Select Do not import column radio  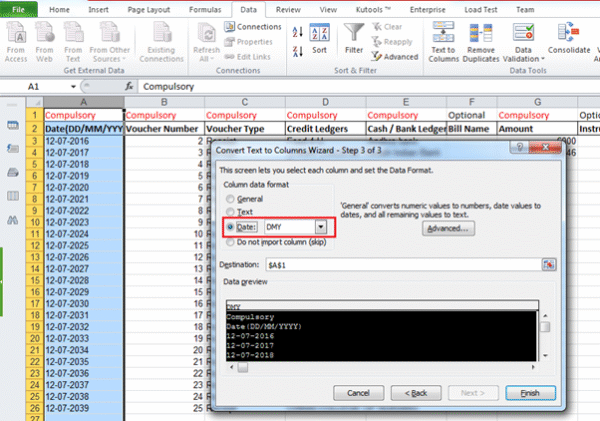230,242
